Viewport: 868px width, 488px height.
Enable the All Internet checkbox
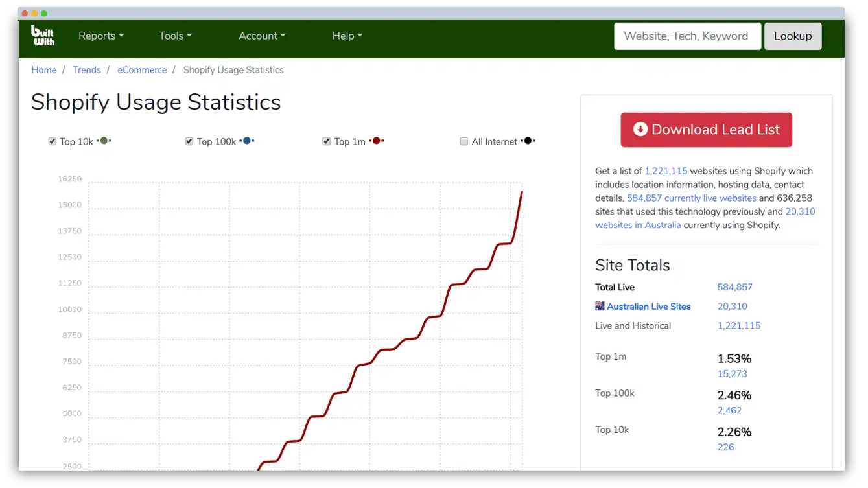point(463,141)
